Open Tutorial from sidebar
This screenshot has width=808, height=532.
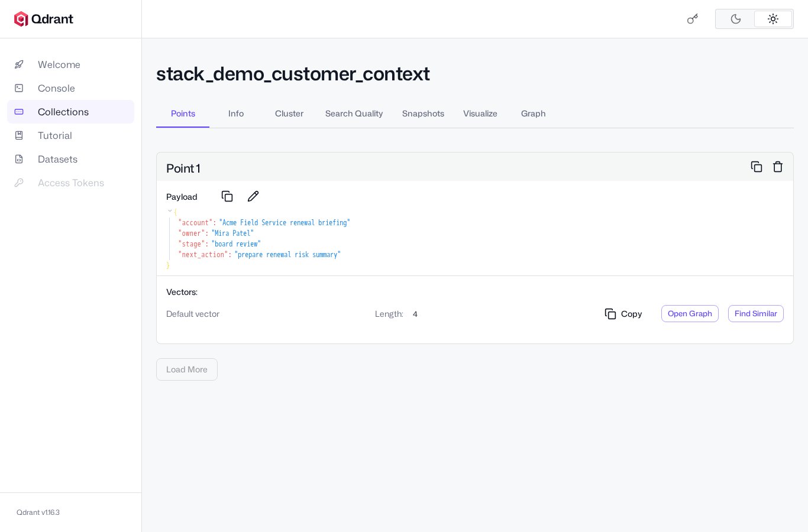(x=70, y=135)
